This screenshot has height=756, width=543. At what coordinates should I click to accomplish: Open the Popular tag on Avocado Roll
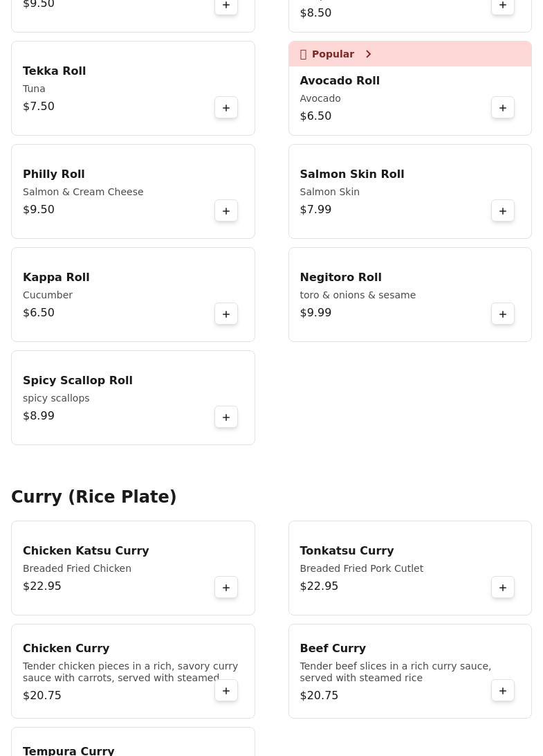point(333,54)
